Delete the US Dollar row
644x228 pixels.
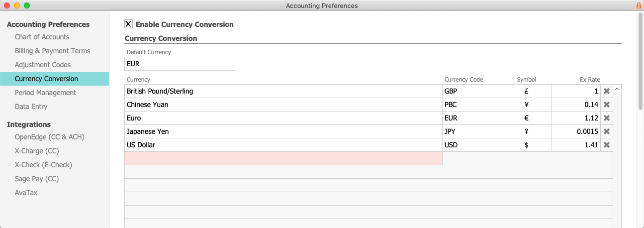(x=607, y=145)
